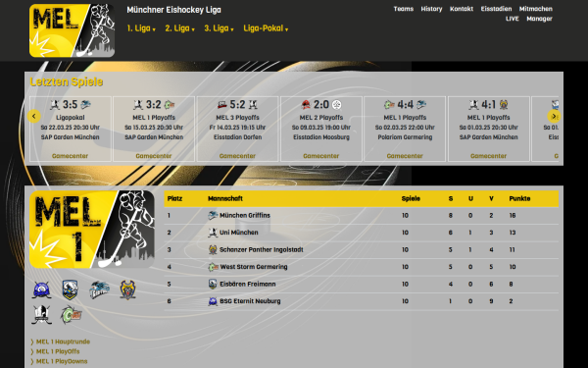
Task: Click Eisbären Freimann in the standings table
Action: click(248, 284)
